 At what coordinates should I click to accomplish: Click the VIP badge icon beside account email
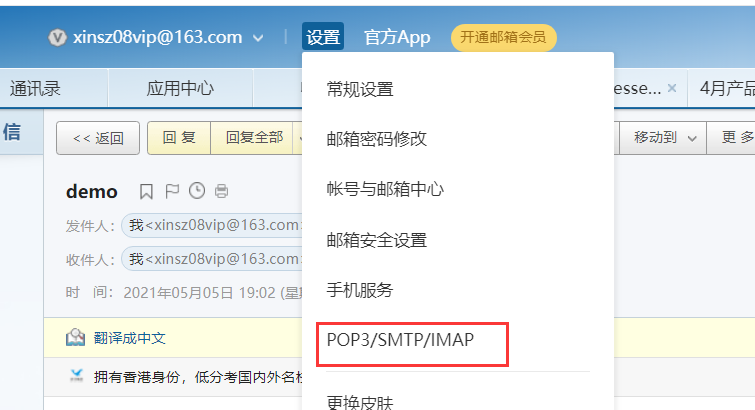tap(57, 38)
